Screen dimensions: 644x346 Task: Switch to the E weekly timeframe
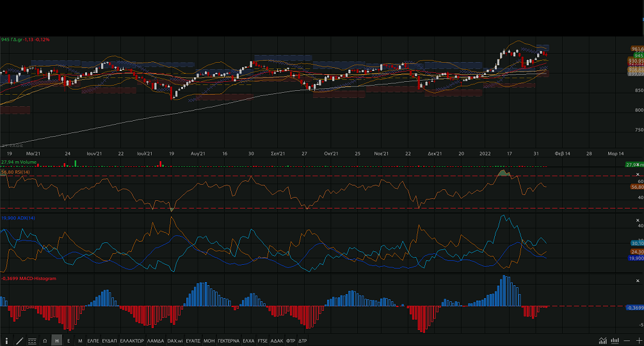pyautogui.click(x=68, y=341)
